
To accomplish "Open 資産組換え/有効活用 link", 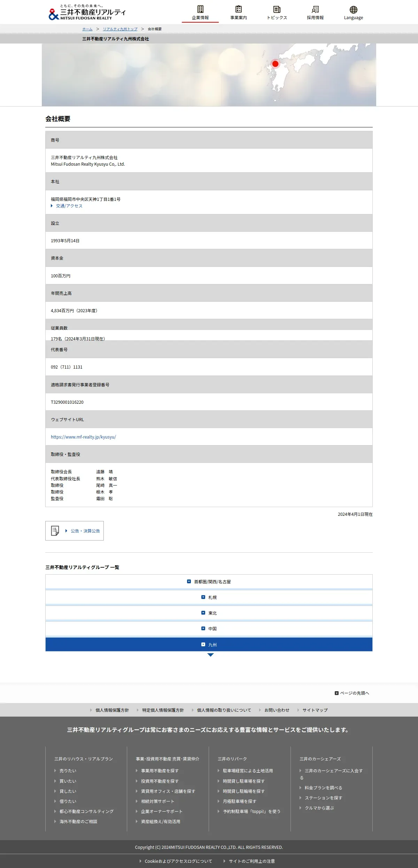I will point(161,821).
